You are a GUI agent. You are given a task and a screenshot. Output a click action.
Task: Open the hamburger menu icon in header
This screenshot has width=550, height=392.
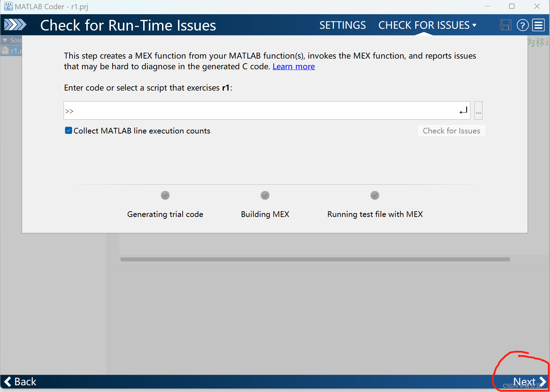(539, 25)
